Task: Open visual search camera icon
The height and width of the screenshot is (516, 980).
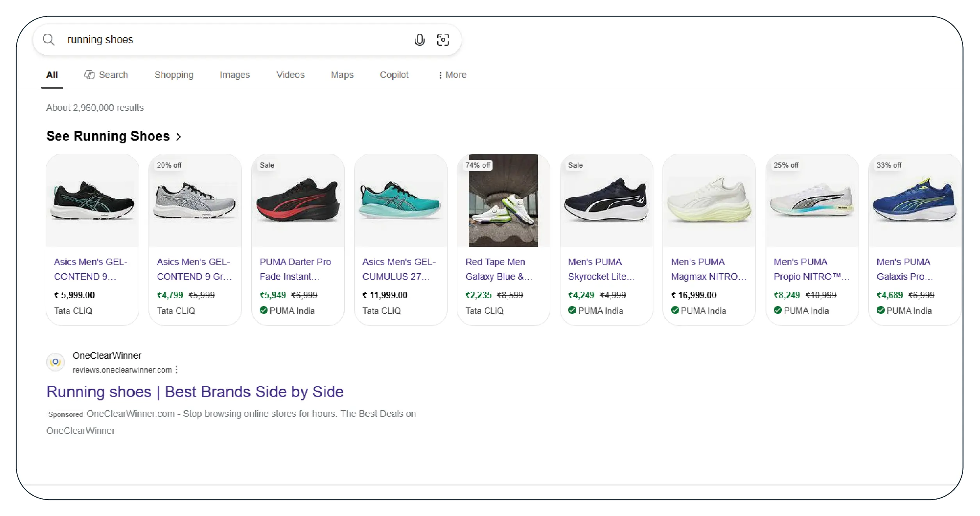Action: click(443, 39)
